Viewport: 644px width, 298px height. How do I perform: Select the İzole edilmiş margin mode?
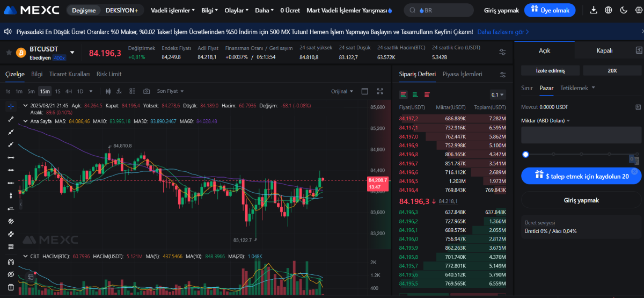pos(550,70)
